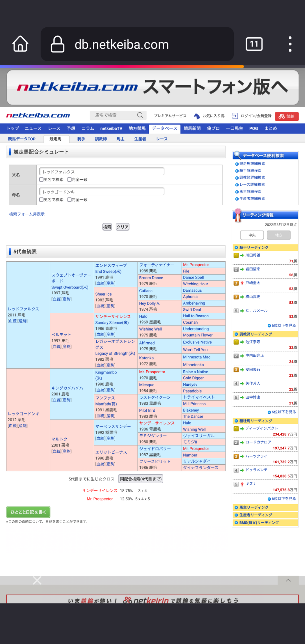
Task: Click the 母名 input field
Action: [x=101, y=192]
